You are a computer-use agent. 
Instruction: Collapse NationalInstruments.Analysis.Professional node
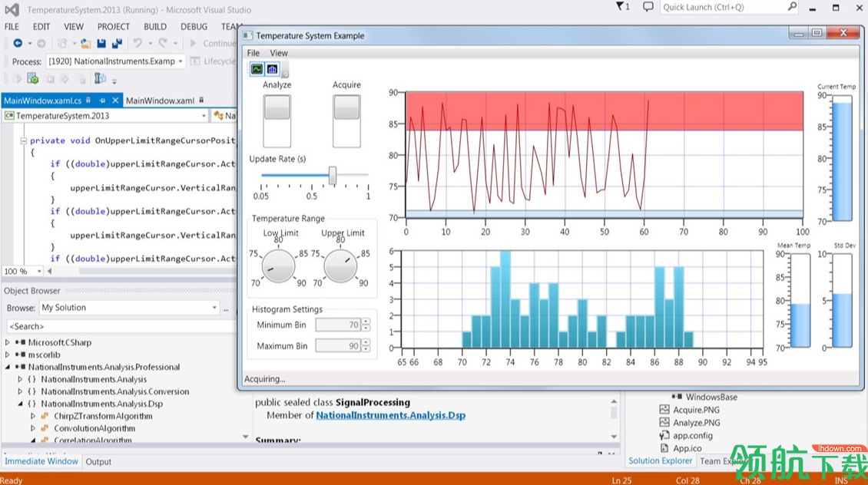click(7, 367)
